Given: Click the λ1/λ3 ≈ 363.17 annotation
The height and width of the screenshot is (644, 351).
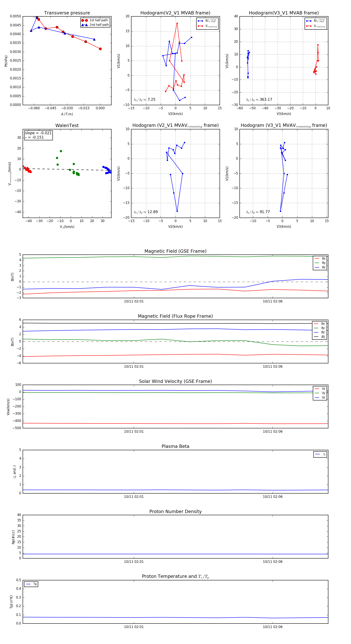Looking at the screenshot, I should click(x=259, y=100).
